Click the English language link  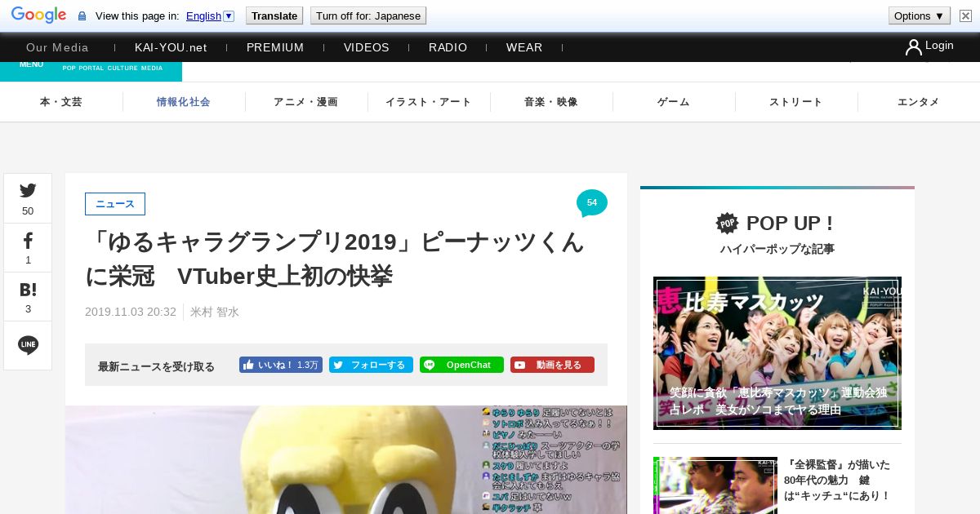tap(203, 16)
